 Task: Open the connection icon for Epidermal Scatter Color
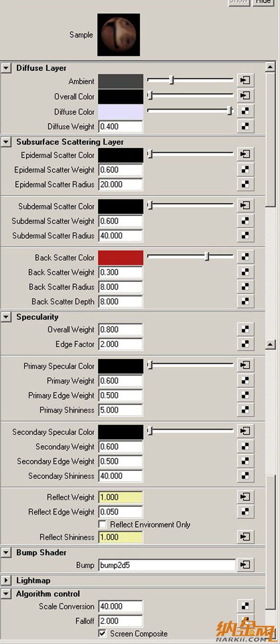coord(246,154)
